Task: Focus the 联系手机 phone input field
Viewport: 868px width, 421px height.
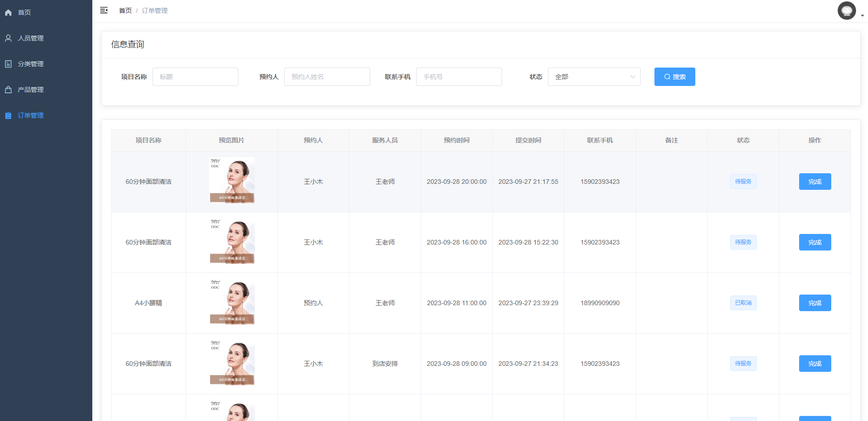Action: pos(459,77)
